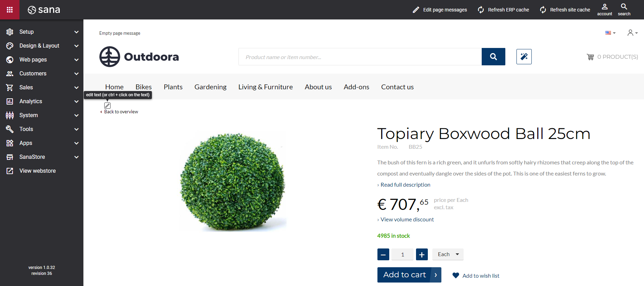Increase quantity with the plus button
Screen dimensions: 644x286
coord(422,254)
